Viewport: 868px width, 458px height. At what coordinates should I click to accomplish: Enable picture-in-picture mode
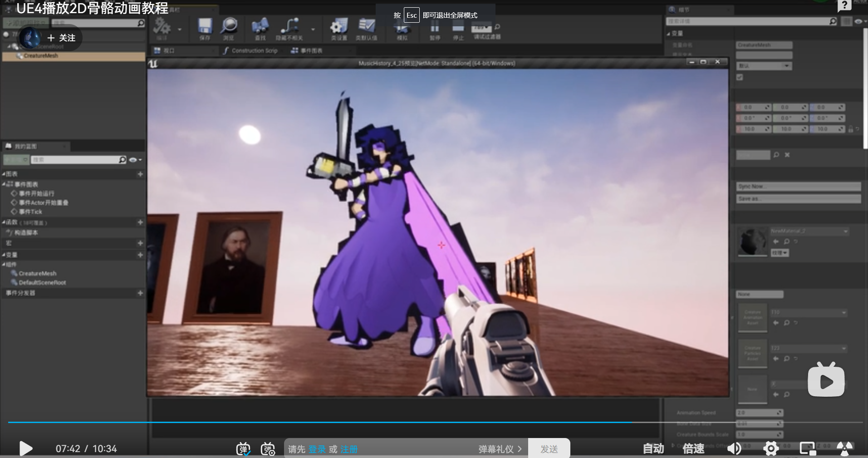[808, 448]
